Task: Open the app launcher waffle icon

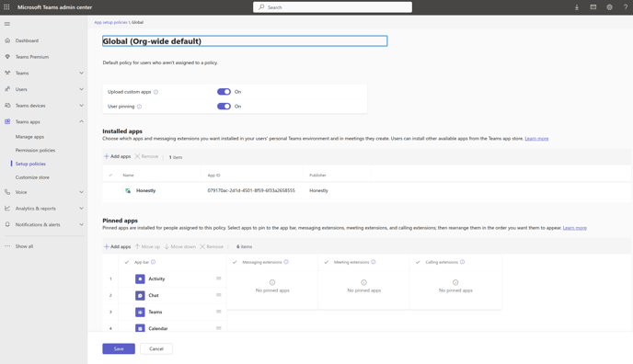Action: point(6,6)
